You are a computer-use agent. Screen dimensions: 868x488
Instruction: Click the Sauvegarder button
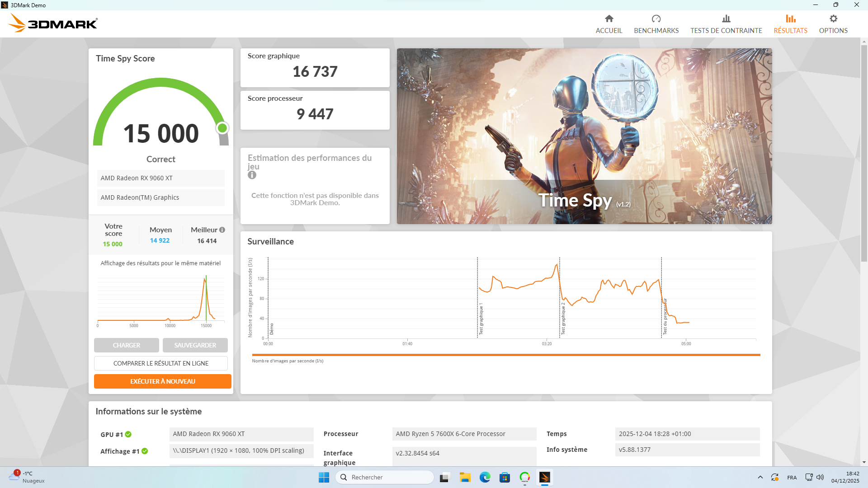[x=195, y=345]
